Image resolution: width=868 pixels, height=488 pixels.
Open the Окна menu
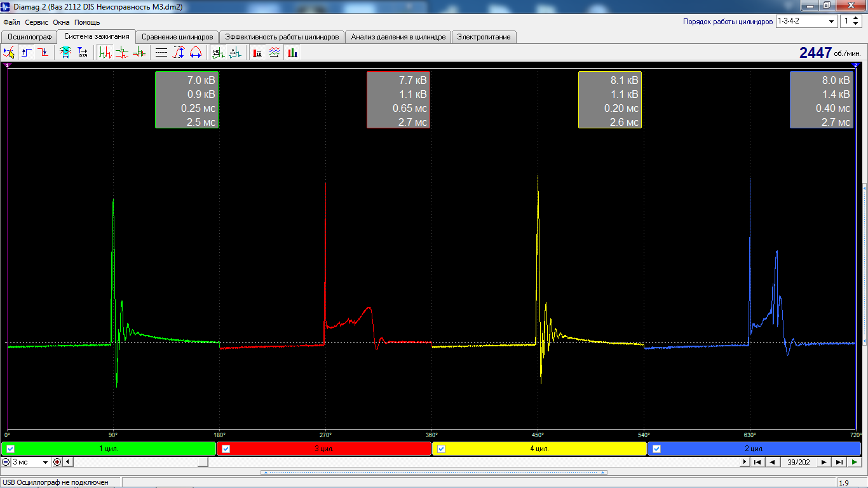[x=61, y=22]
